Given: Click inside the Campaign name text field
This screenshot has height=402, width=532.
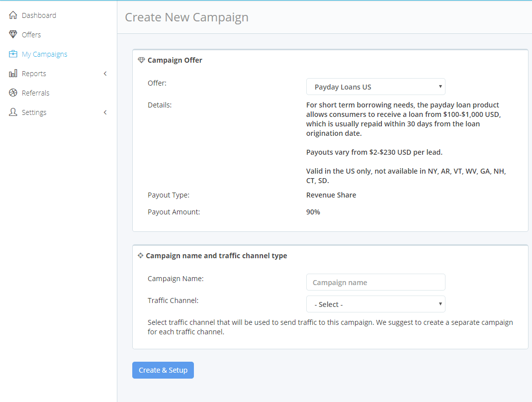Looking at the screenshot, I should point(375,282).
